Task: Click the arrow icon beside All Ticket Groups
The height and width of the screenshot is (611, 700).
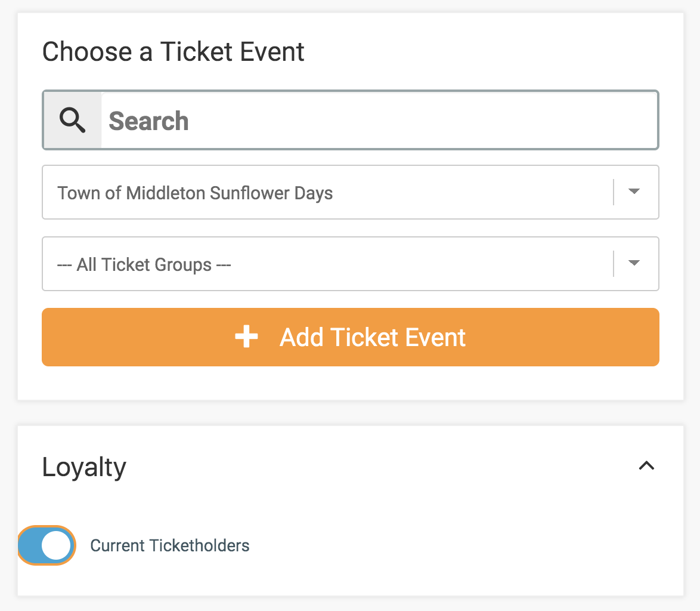Action: [634, 263]
